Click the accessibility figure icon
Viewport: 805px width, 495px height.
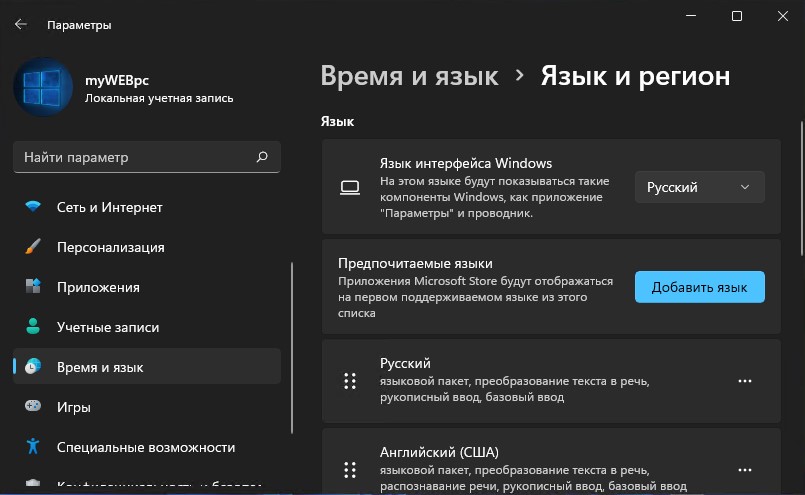tap(33, 446)
